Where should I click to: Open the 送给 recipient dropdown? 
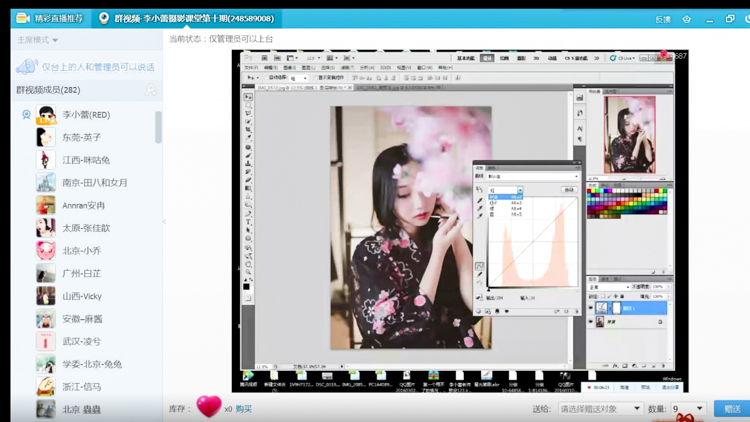tap(600, 409)
